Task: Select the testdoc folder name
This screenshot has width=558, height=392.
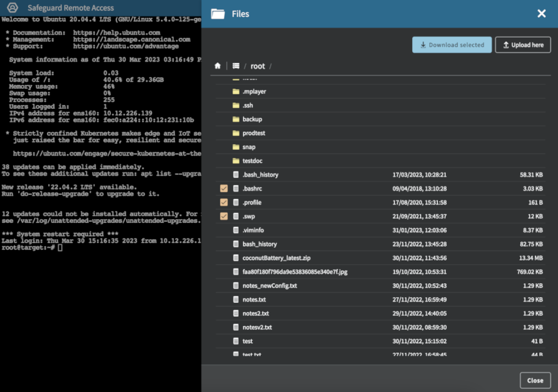Action: tap(252, 161)
